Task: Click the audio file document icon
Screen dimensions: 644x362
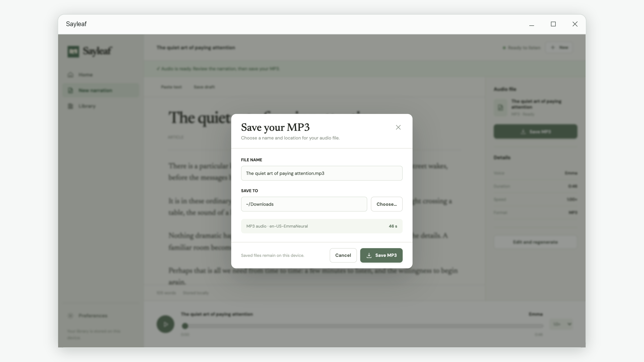Action: coord(500,108)
